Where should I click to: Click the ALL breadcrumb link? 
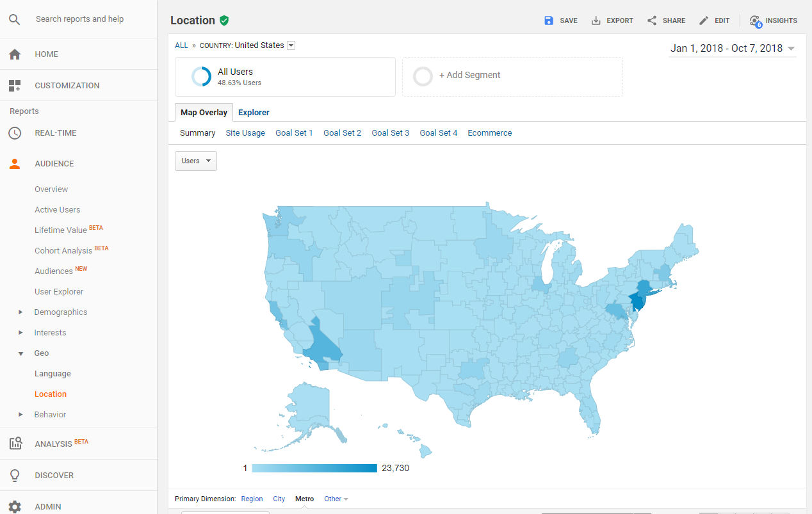pos(181,45)
